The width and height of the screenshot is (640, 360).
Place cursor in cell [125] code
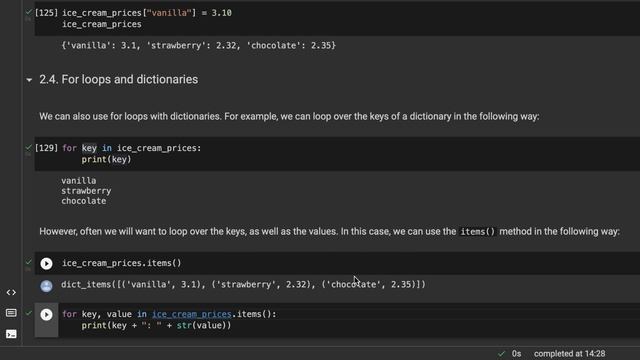pos(337,18)
